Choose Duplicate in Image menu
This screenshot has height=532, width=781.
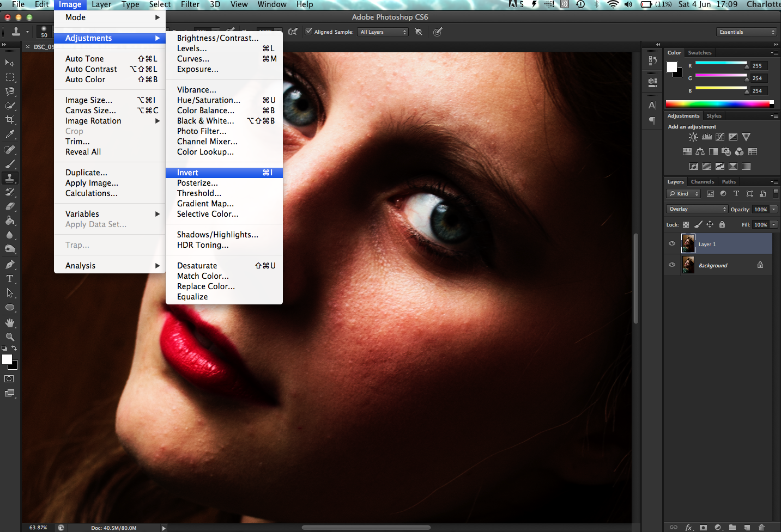tap(110, 173)
